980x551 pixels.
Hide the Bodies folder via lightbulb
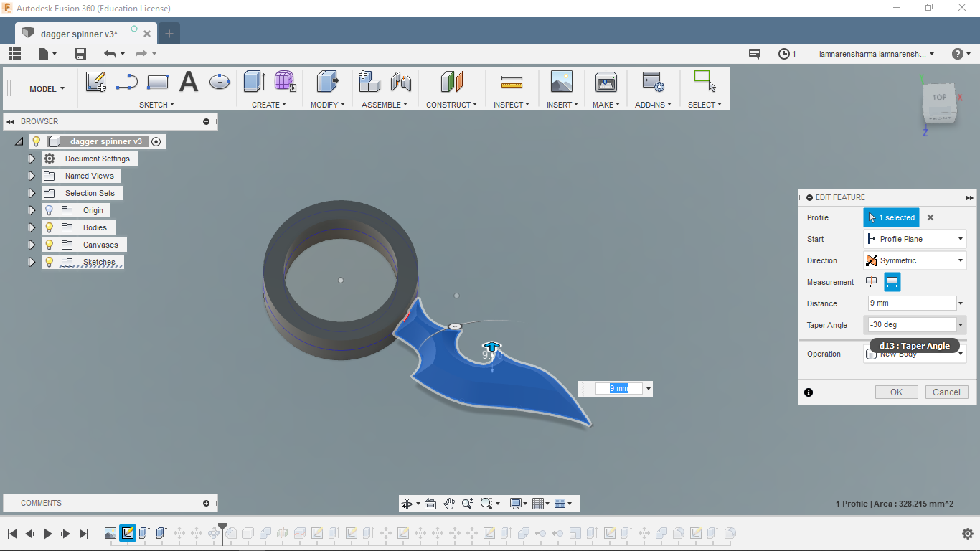pos(49,227)
